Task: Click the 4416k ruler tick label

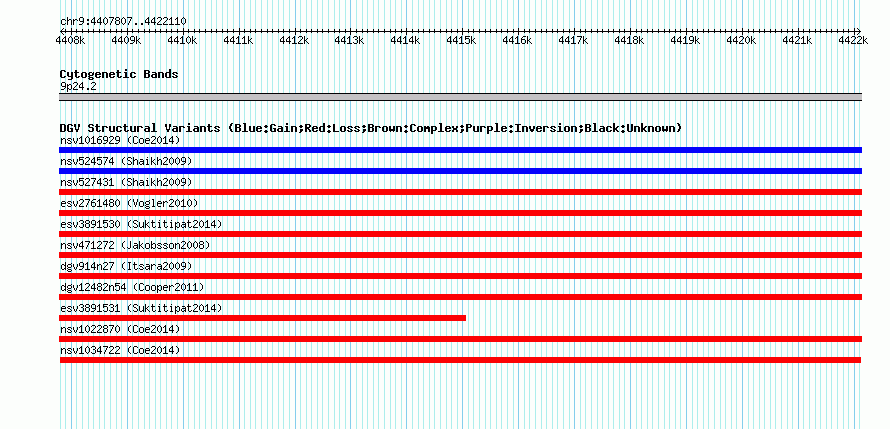Action: point(517,40)
